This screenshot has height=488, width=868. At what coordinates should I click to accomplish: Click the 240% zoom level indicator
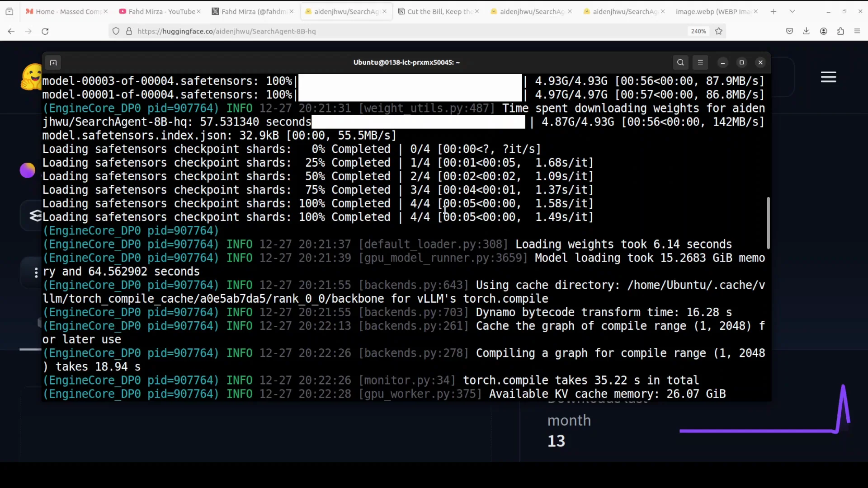point(698,31)
